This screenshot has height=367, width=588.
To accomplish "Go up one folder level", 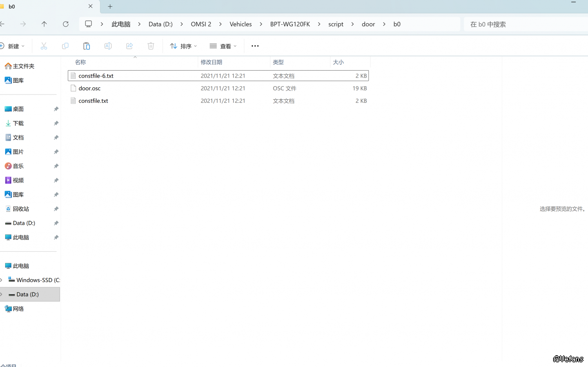I will 44,24.
